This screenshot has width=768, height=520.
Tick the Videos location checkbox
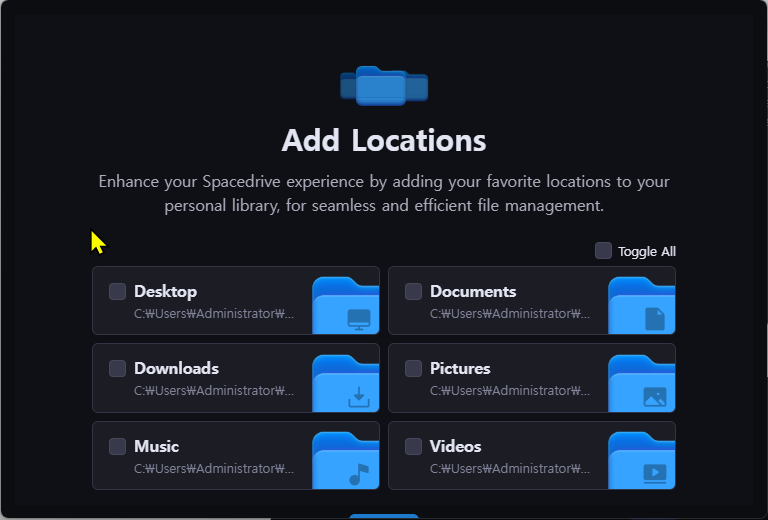(413, 446)
